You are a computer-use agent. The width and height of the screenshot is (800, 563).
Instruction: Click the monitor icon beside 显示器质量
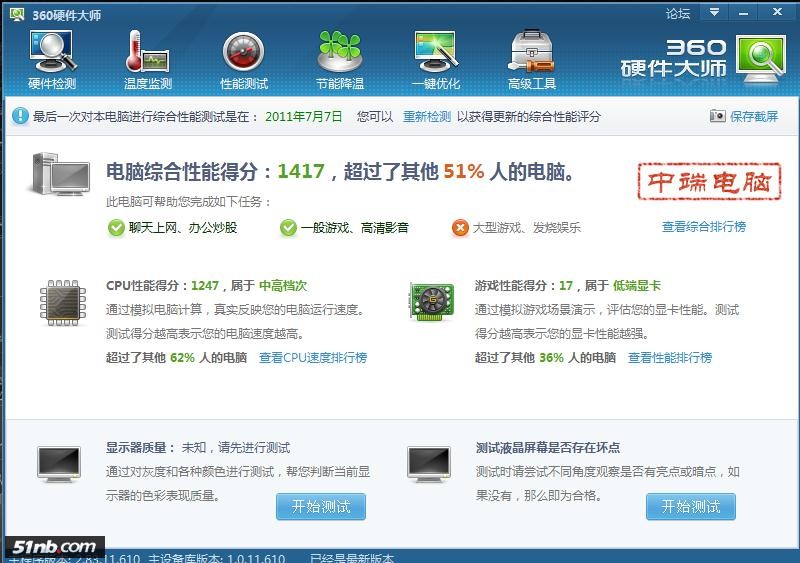pyautogui.click(x=59, y=464)
